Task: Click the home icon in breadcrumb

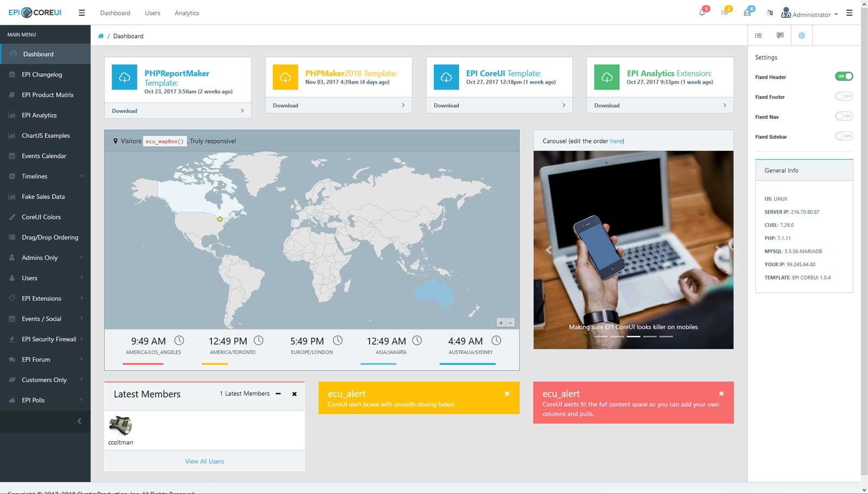Action: (x=101, y=36)
